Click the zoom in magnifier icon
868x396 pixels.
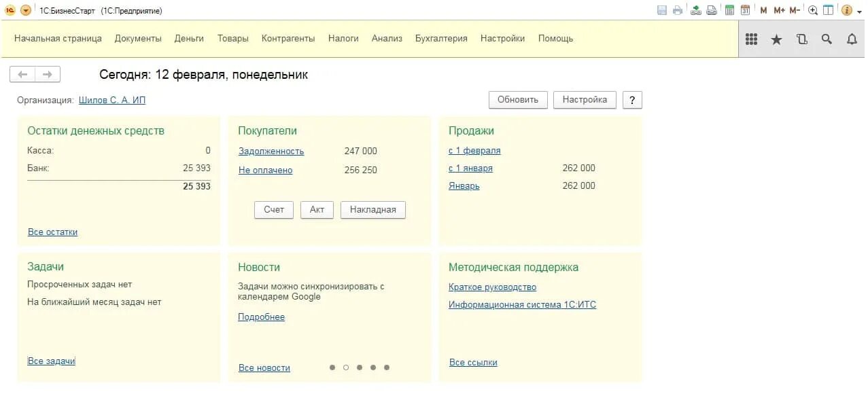pos(813,10)
